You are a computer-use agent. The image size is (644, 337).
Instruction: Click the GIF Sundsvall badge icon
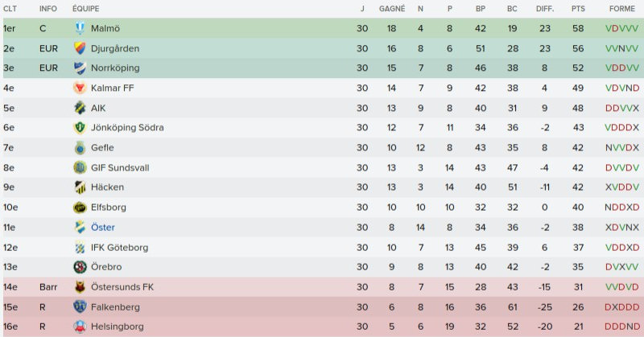pyautogui.click(x=80, y=167)
